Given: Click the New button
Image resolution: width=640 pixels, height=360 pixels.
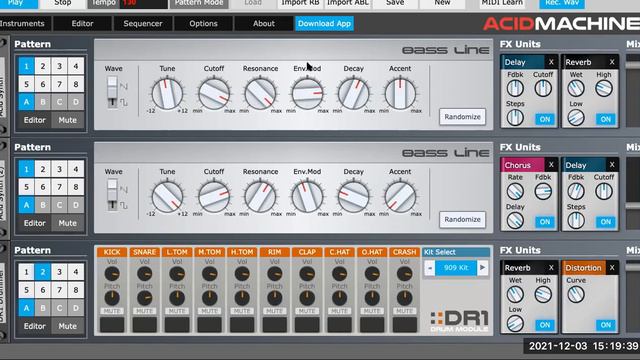Looking at the screenshot, I should [442, 3].
